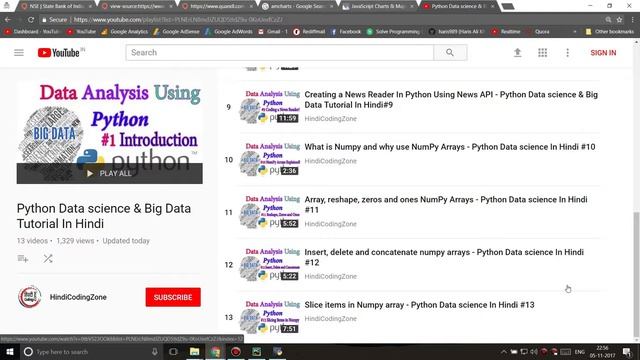Reload the page in Chrome

click(31, 19)
